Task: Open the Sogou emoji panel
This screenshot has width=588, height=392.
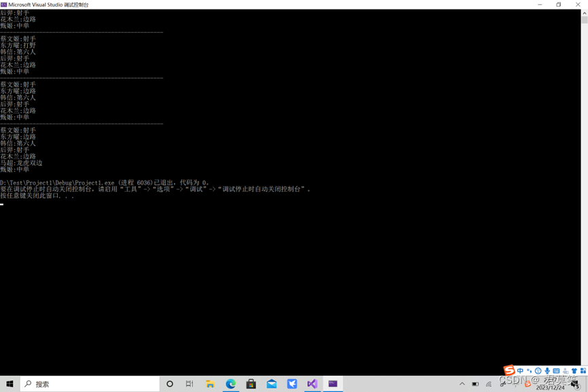Action: [538, 370]
